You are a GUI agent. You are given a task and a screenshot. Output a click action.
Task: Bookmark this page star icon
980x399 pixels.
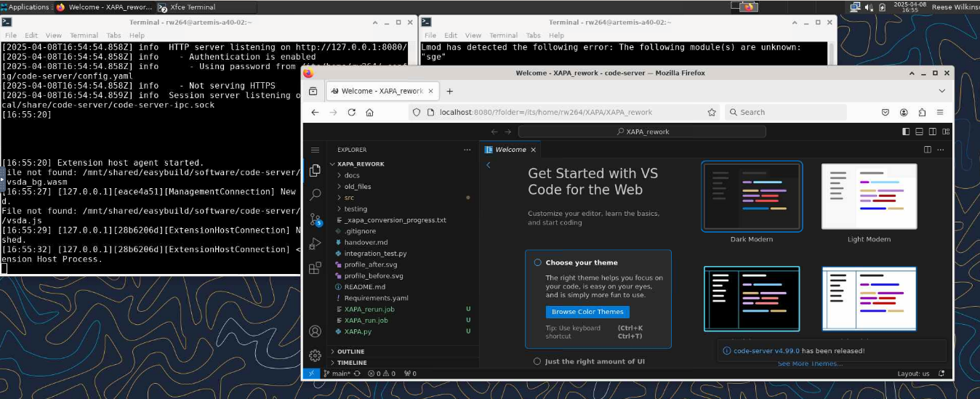(712, 113)
